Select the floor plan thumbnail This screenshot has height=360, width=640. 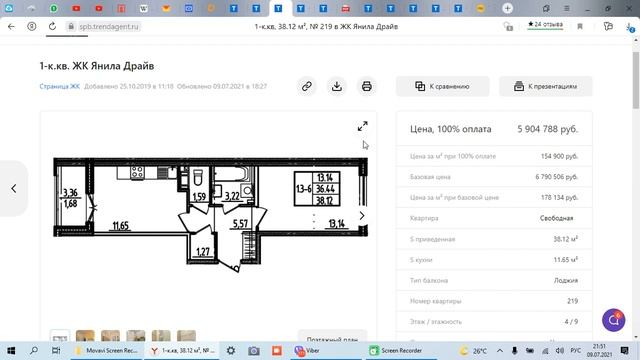point(60,336)
